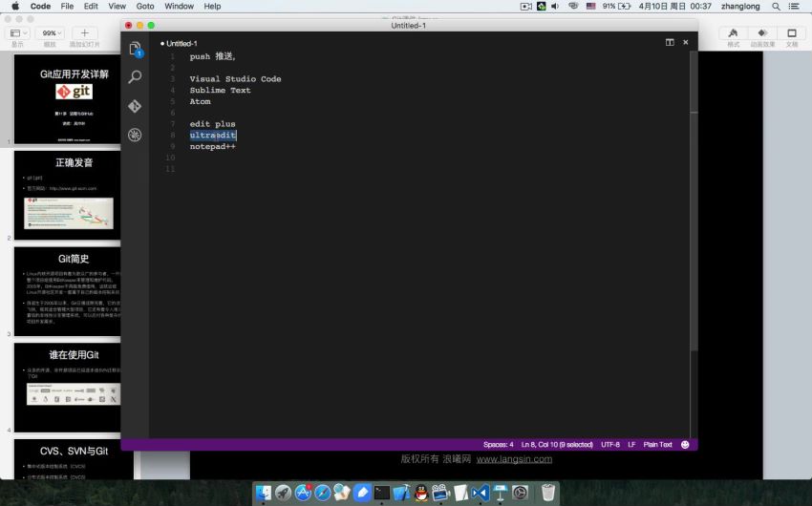Open Keynote view options dropdown

point(18,33)
